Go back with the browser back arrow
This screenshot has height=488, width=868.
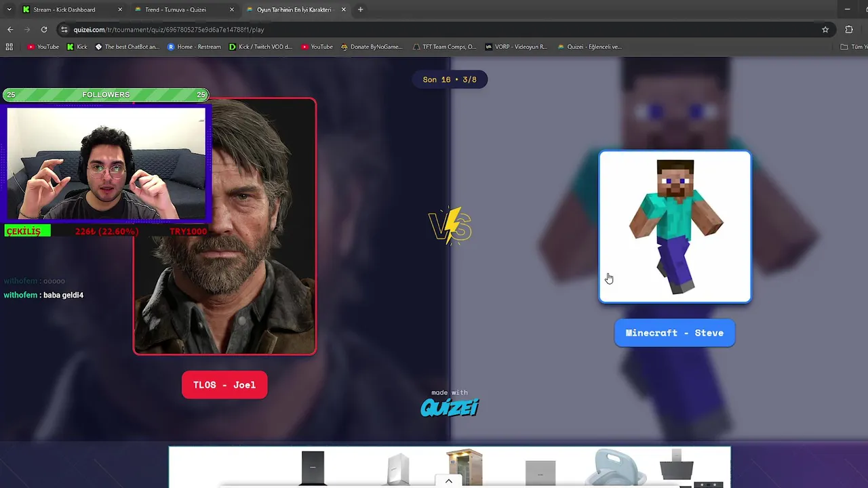[x=10, y=30]
